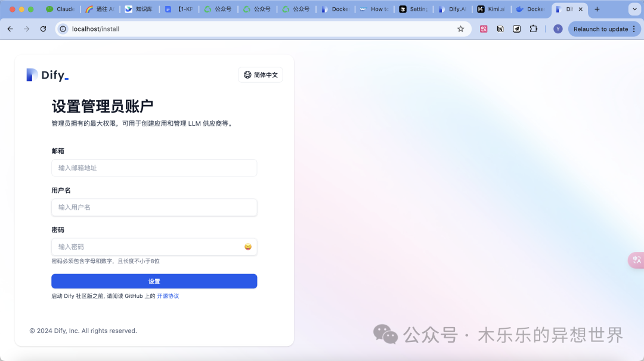Bookmark this page with the star icon

click(460, 29)
